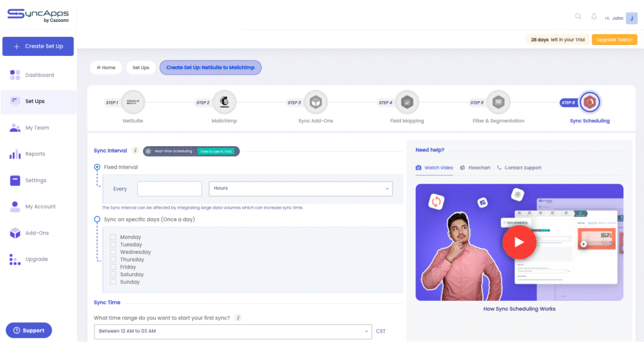Click the Upgrade Today! button

614,39
